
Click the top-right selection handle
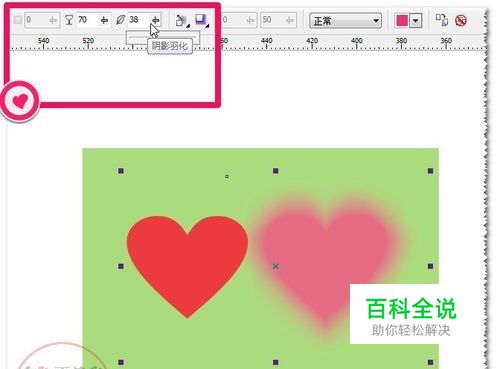[x=430, y=171]
